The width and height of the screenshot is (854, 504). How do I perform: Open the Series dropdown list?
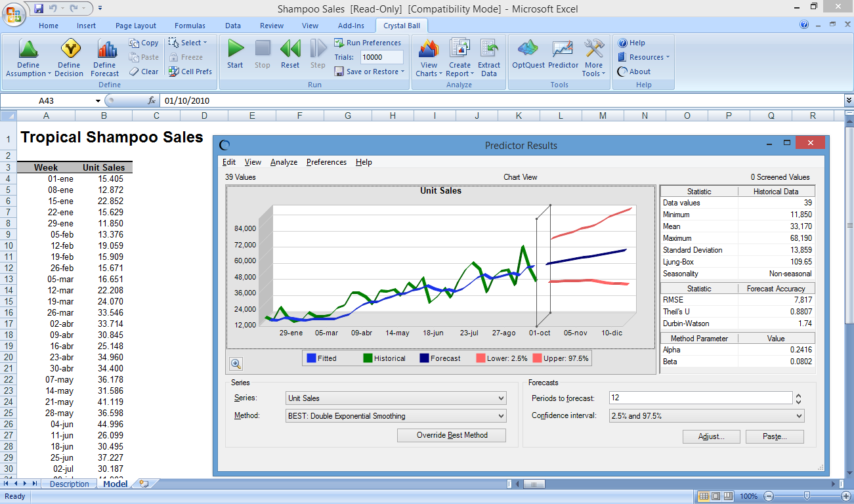point(502,398)
